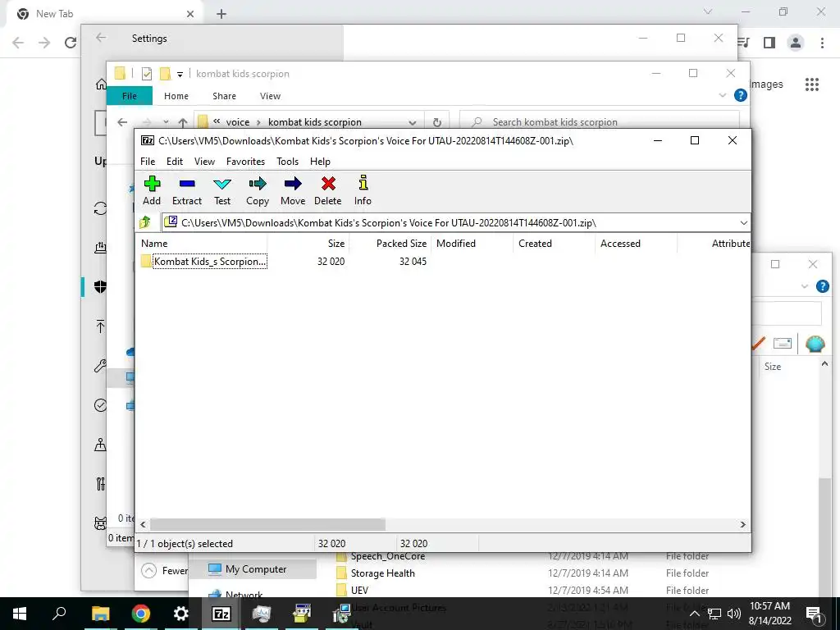The image size is (840, 630).
Task: Collapse with the Fewer details button
Action: [x=165, y=571]
